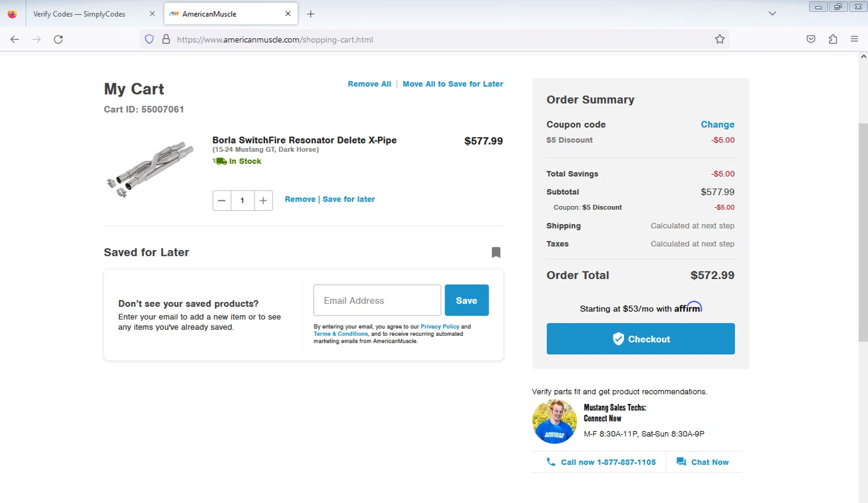This screenshot has height=503, width=868.
Task: Restore down the browser window
Action: click(838, 7)
